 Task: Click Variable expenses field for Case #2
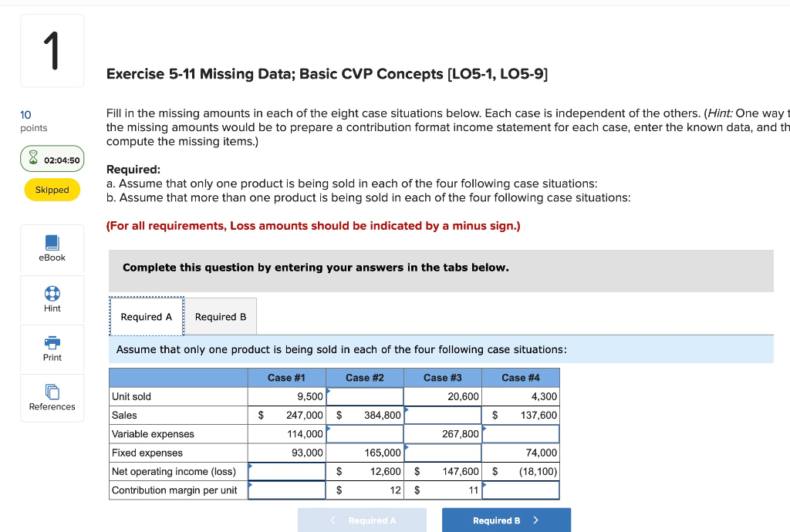[x=364, y=433]
